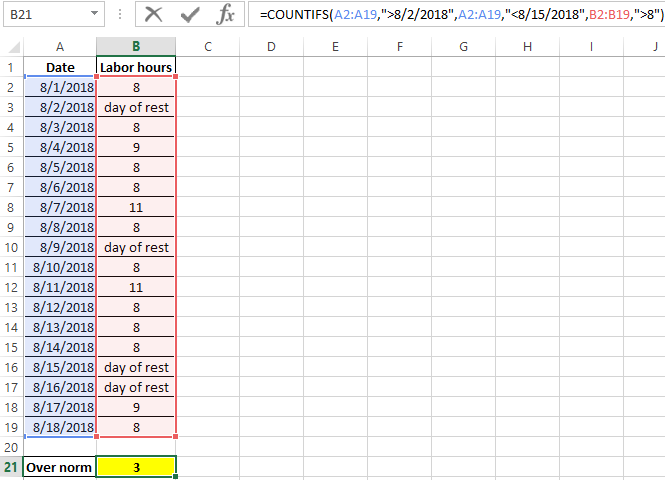Viewport: 665px width, 480px height.
Task: Select all cells with the corner triangle
Action: coord(14,47)
